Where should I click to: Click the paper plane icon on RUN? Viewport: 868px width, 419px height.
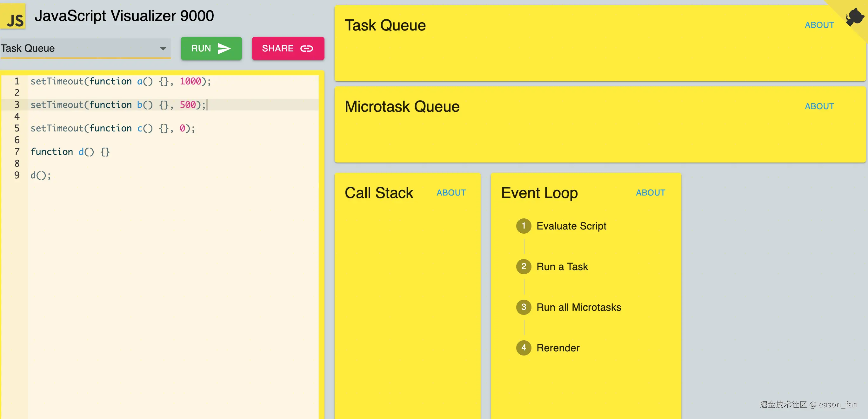pos(224,49)
